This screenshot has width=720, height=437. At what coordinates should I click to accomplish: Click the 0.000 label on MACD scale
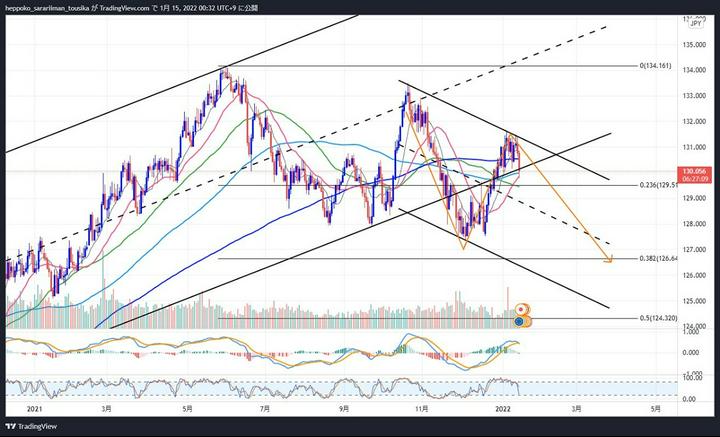(693, 352)
